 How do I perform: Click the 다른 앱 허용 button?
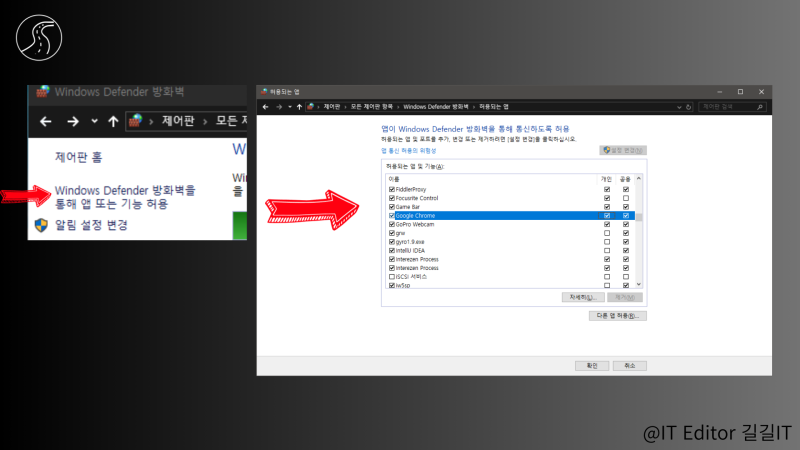click(x=618, y=316)
